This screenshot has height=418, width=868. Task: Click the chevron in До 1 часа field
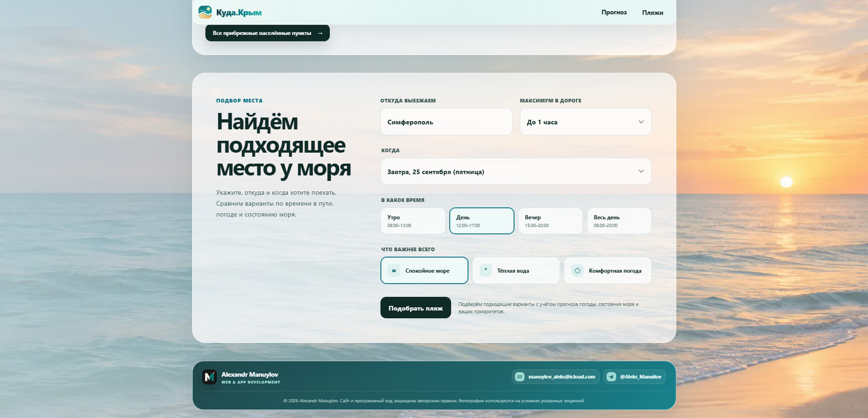click(641, 122)
